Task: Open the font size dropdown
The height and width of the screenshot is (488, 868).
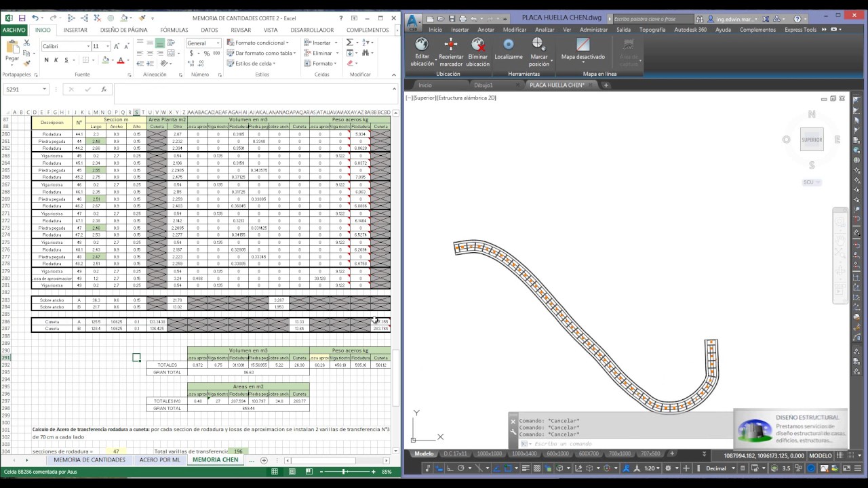Action: point(107,46)
